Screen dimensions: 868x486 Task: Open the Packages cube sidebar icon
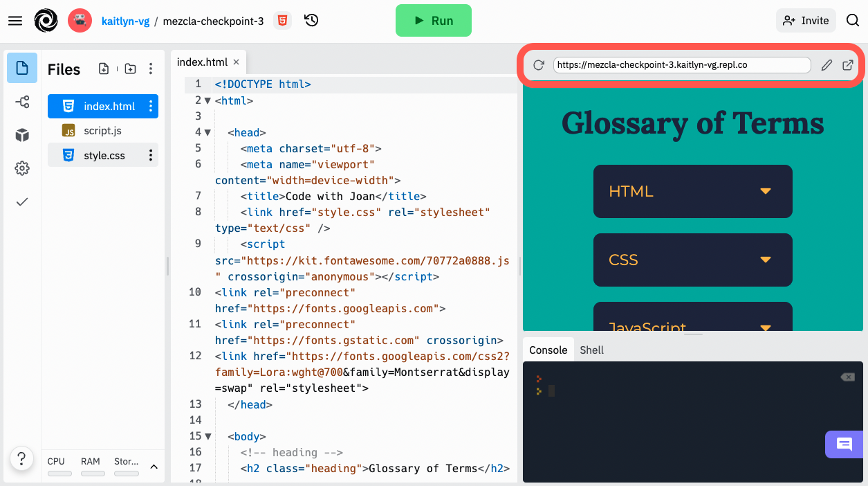pos(22,135)
